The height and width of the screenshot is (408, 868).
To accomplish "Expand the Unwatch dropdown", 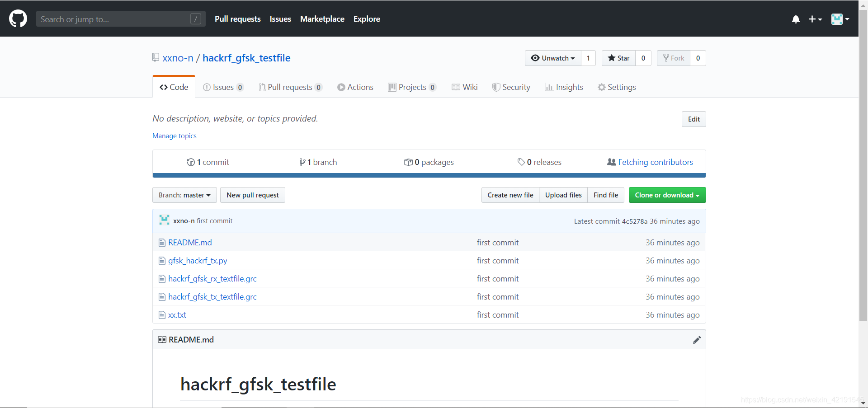I will (x=553, y=58).
